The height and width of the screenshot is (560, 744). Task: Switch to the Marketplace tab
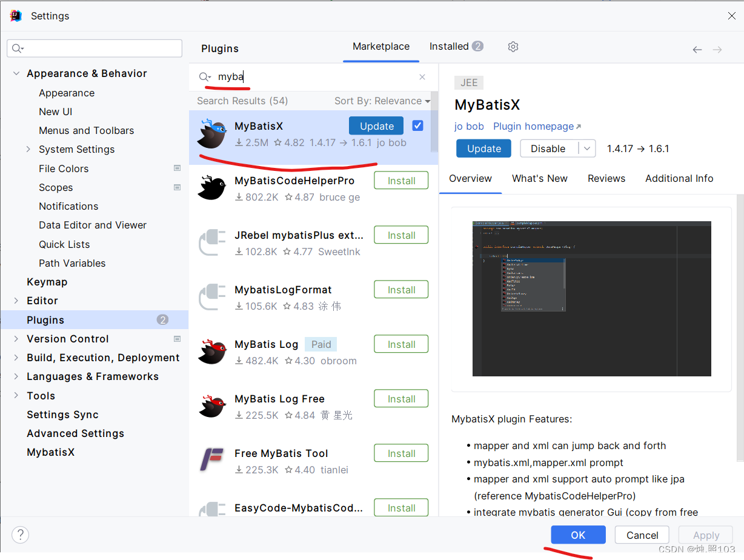[x=381, y=46]
